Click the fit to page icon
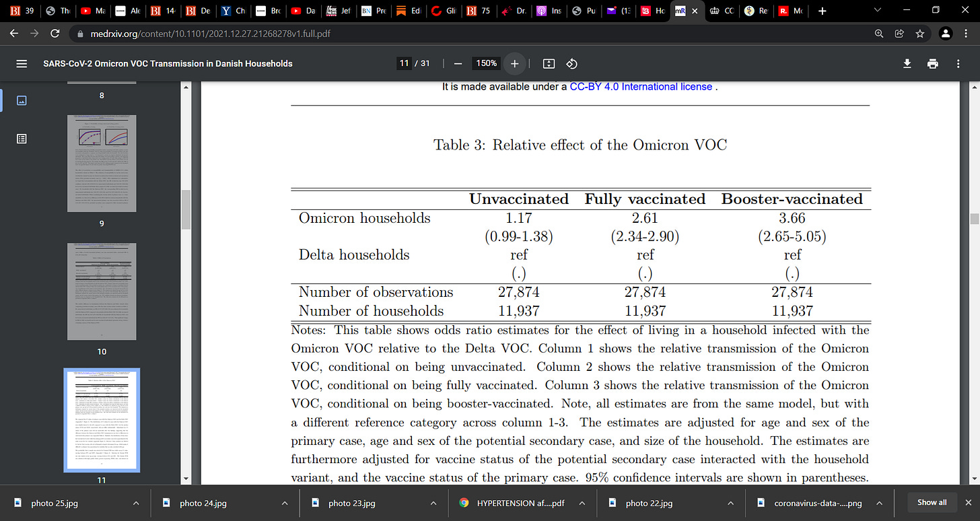 point(549,63)
